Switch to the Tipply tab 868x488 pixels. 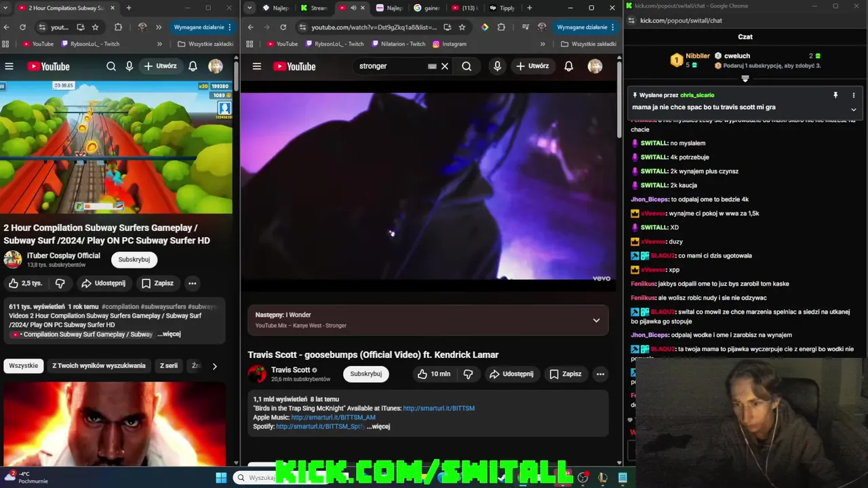tap(503, 8)
